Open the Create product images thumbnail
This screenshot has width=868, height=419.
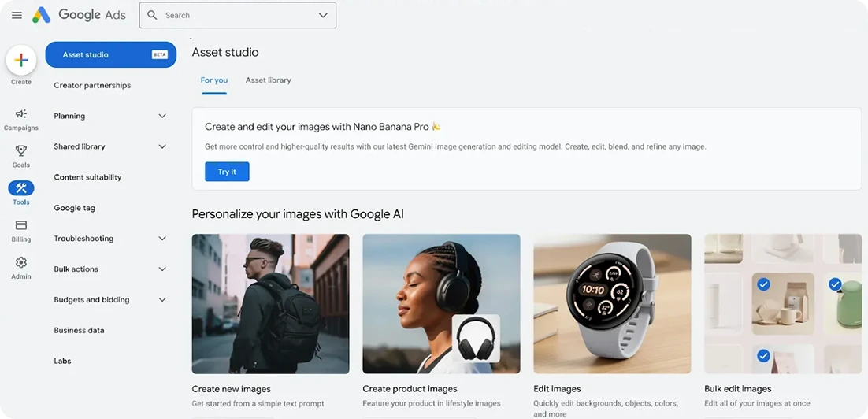pyautogui.click(x=441, y=304)
